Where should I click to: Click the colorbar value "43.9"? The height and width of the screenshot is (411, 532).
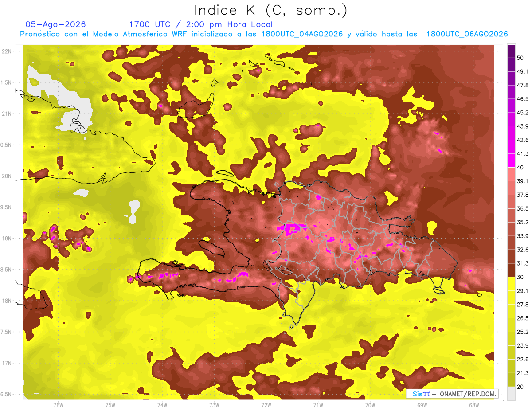tap(522, 126)
